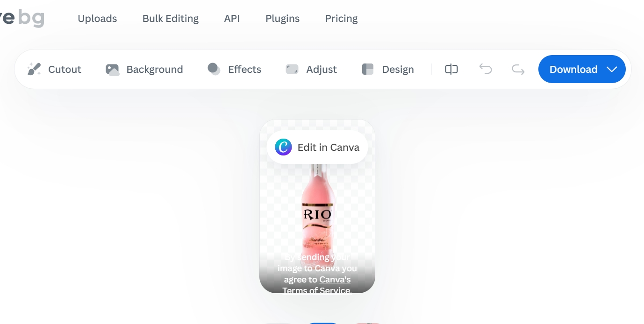This screenshot has height=324, width=644.
Task: Navigate to the API page
Action: pyautogui.click(x=232, y=19)
